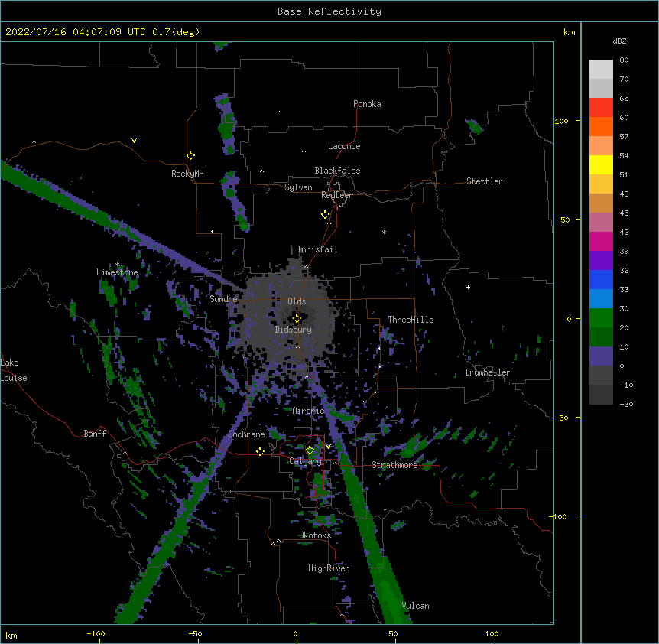Click the 80 value on the dBZ legend

pyautogui.click(x=624, y=60)
